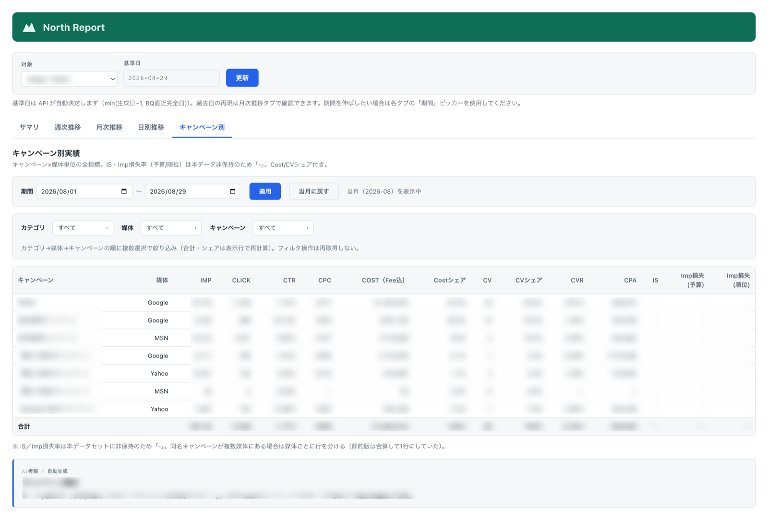This screenshot has width=768, height=532.
Task: Click the Imp損失(順位) column header
Action: pyautogui.click(x=738, y=280)
